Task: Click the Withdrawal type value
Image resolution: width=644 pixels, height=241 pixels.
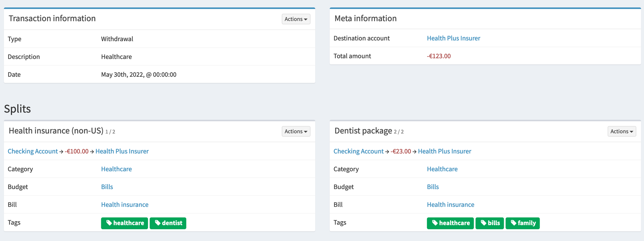Action: [117, 39]
